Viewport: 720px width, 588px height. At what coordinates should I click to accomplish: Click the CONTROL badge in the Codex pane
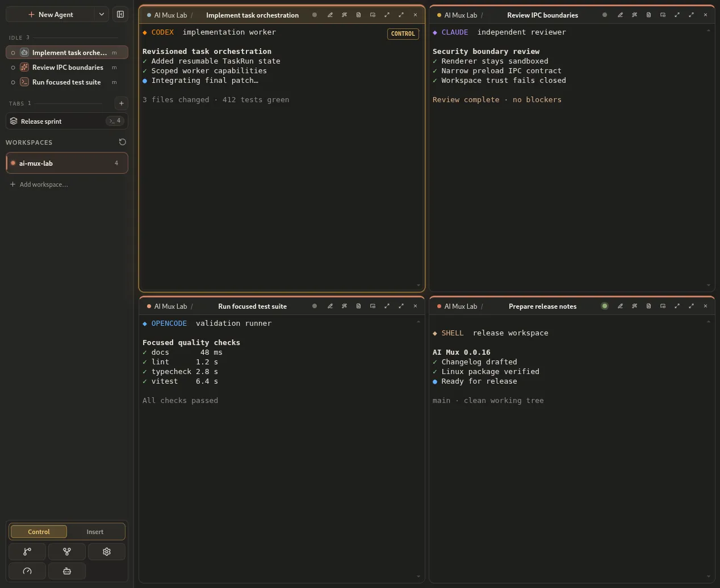[x=403, y=34]
